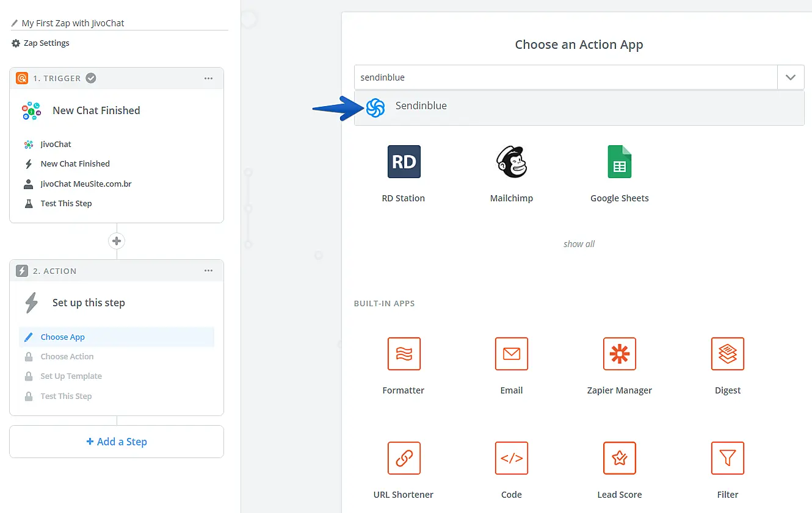Screen dimensions: 812x513
Task: Select the Digest built-in app
Action: pyautogui.click(x=727, y=354)
